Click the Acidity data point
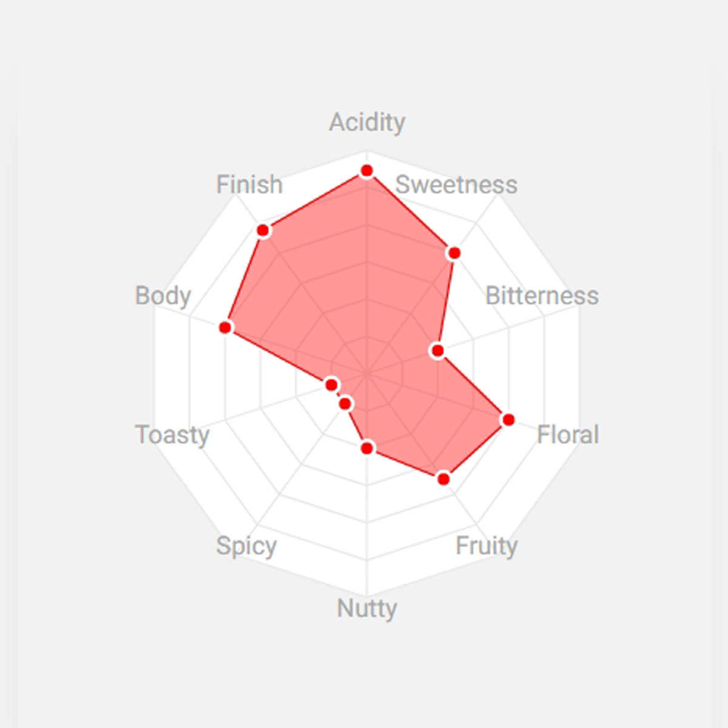 (x=366, y=171)
